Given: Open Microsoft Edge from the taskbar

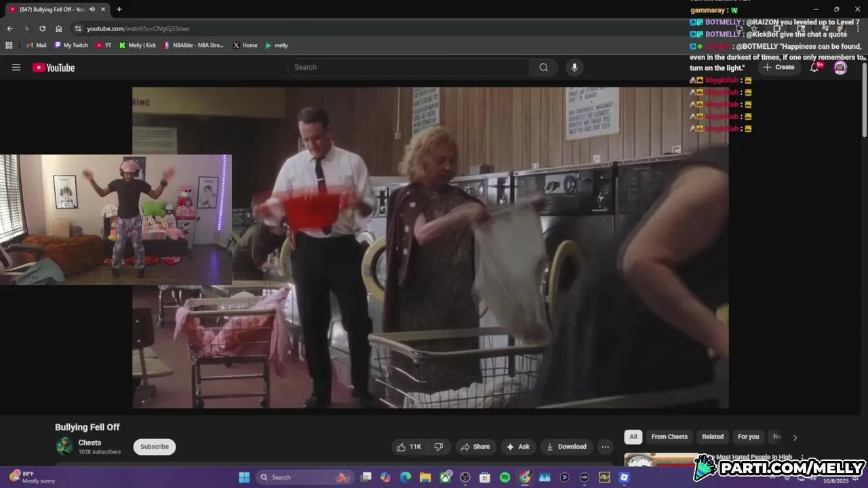Looking at the screenshot, I should tap(406, 477).
